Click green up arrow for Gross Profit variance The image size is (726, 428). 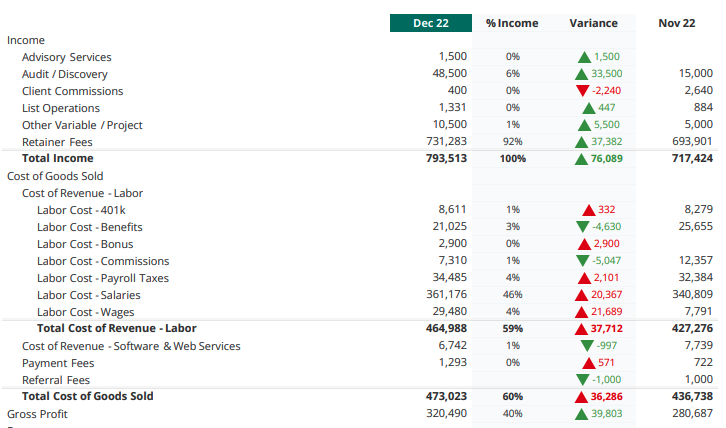pyautogui.click(x=581, y=414)
